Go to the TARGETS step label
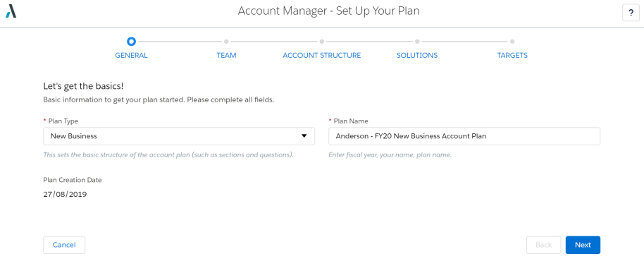The image size is (644, 261). point(512,55)
